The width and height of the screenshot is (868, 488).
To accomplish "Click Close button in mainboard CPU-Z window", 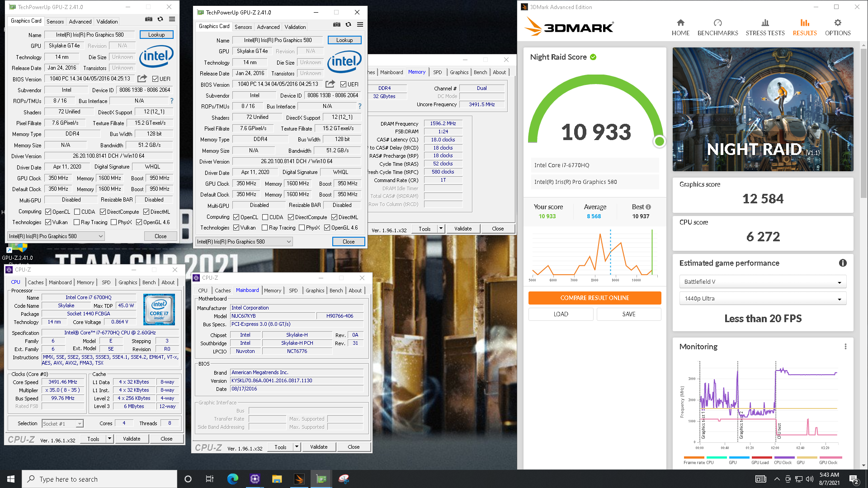I will 354,447.
